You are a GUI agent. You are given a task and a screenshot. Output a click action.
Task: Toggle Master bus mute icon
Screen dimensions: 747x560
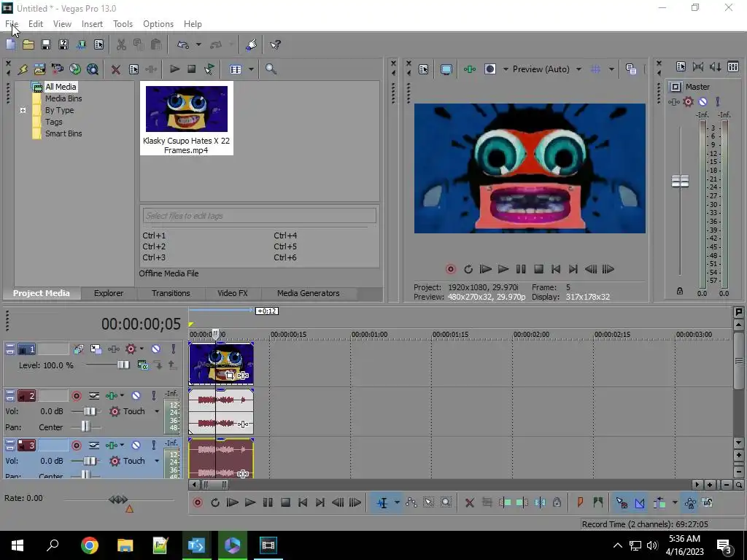click(x=703, y=101)
